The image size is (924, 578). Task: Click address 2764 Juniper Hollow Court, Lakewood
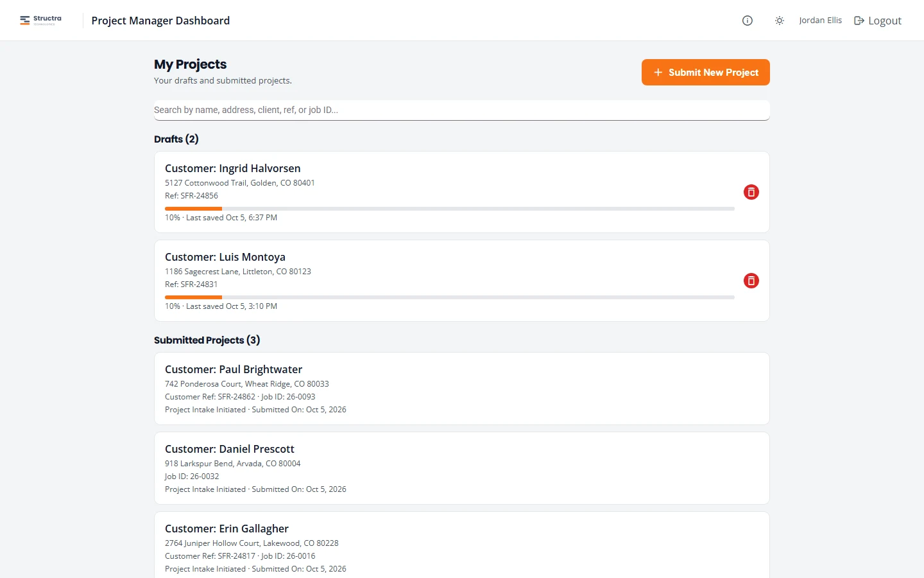[x=252, y=543]
